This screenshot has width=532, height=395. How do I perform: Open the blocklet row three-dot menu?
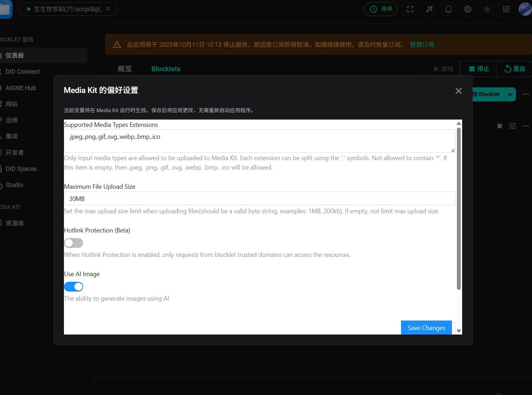526,126
